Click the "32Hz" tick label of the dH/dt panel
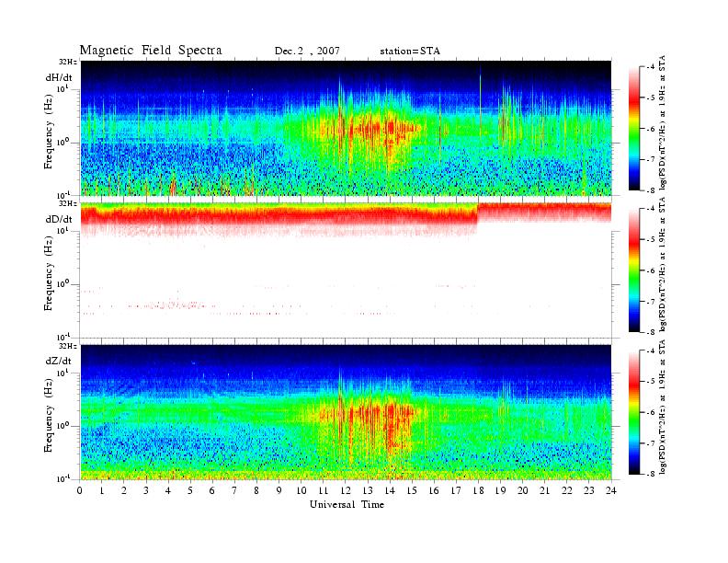 pos(68,62)
